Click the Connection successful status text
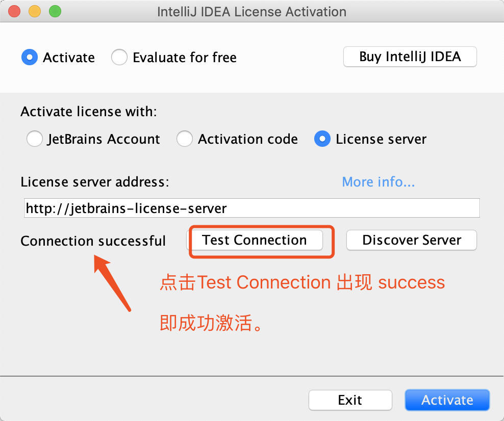The image size is (504, 421). tap(93, 241)
